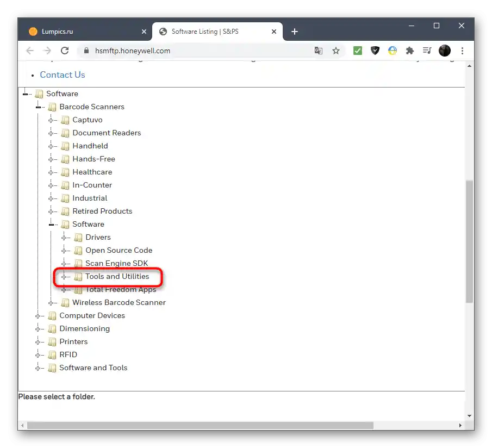The image size is (492, 448).
Task: Expand the In-Counter node
Action: [x=51, y=185]
